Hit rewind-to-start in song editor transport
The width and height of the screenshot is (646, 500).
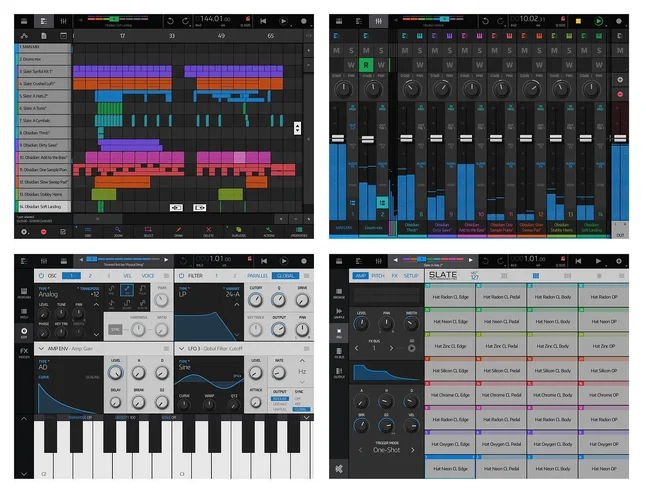point(263,21)
